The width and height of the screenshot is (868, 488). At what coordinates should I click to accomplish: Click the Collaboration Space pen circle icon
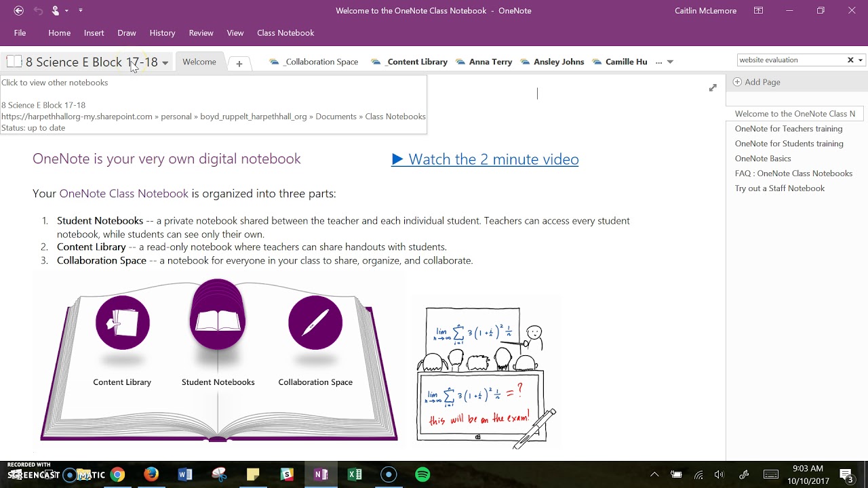click(315, 323)
